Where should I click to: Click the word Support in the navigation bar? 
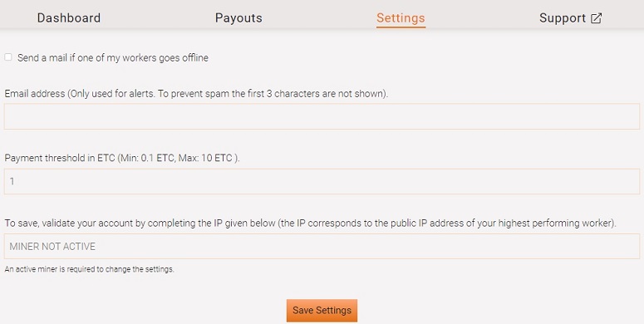click(563, 18)
